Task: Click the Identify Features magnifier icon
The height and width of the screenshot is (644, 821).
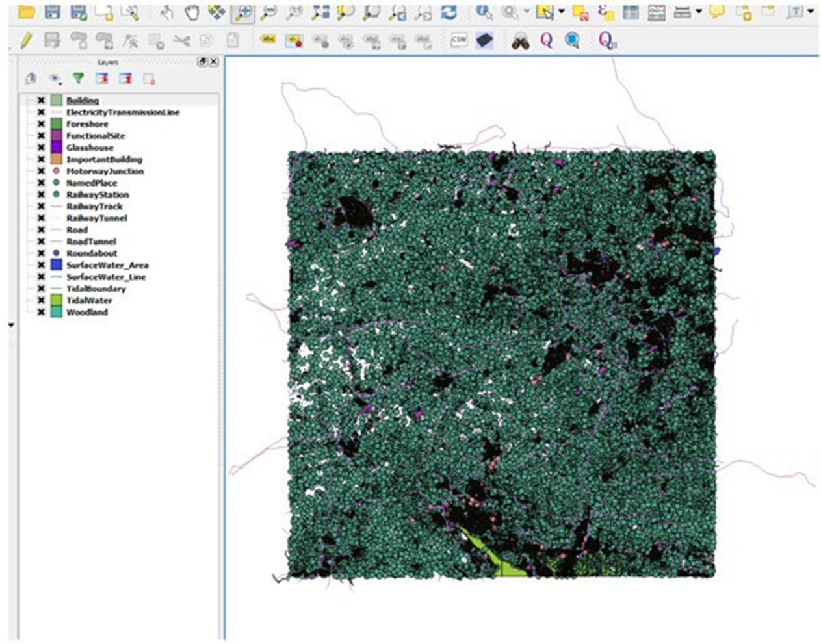Action: [484, 10]
